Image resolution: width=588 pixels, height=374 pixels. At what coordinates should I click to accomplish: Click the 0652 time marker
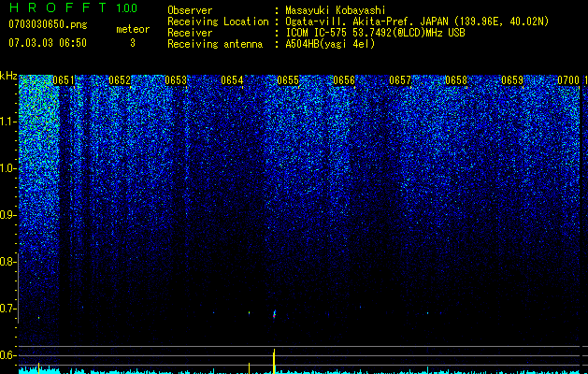tap(120, 80)
